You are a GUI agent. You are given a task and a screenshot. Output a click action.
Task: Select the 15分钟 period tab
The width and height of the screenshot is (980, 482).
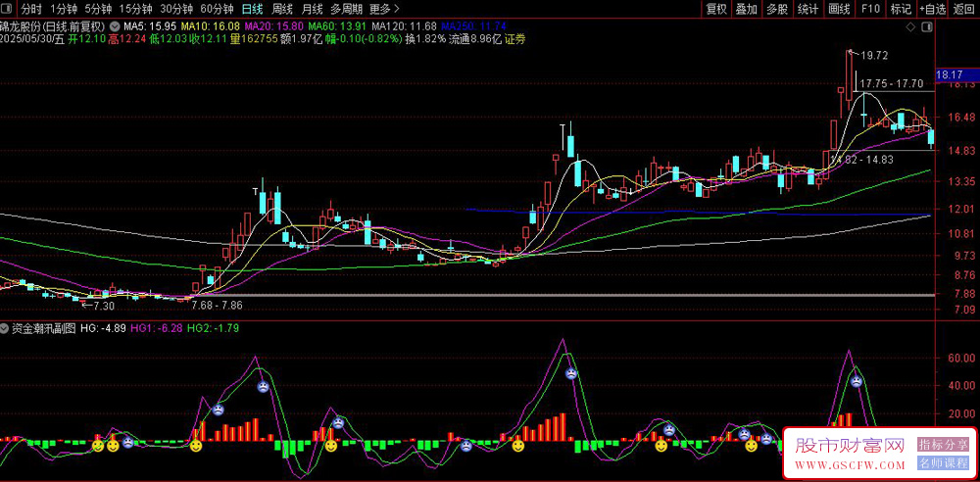[x=135, y=10]
